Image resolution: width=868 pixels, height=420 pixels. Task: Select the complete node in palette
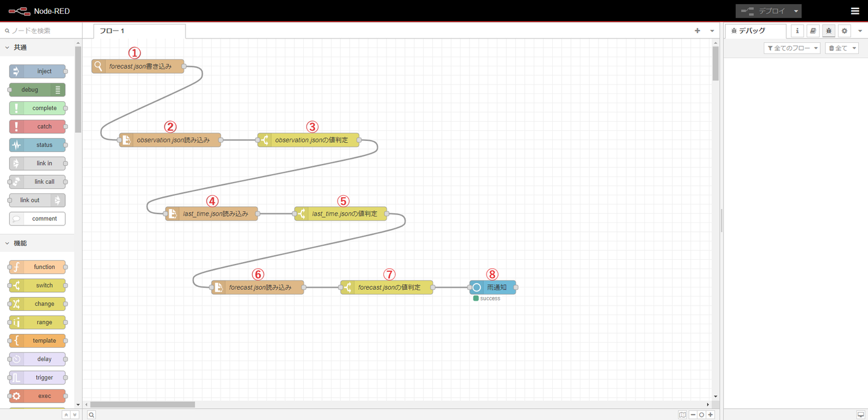coord(37,108)
